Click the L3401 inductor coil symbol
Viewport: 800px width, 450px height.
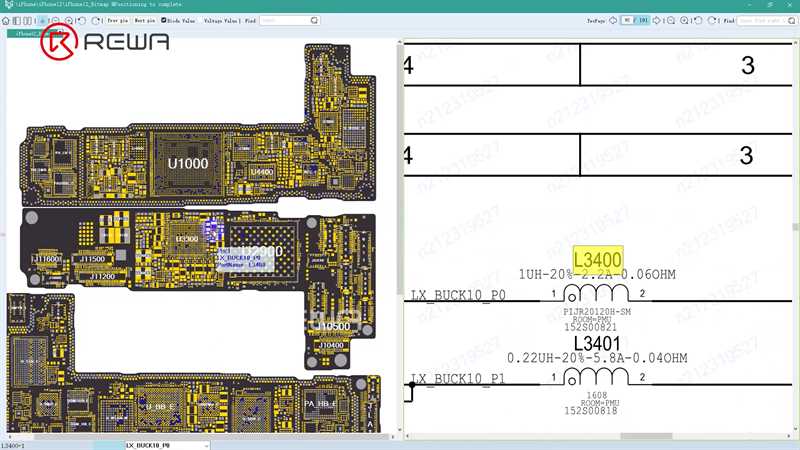596,377
